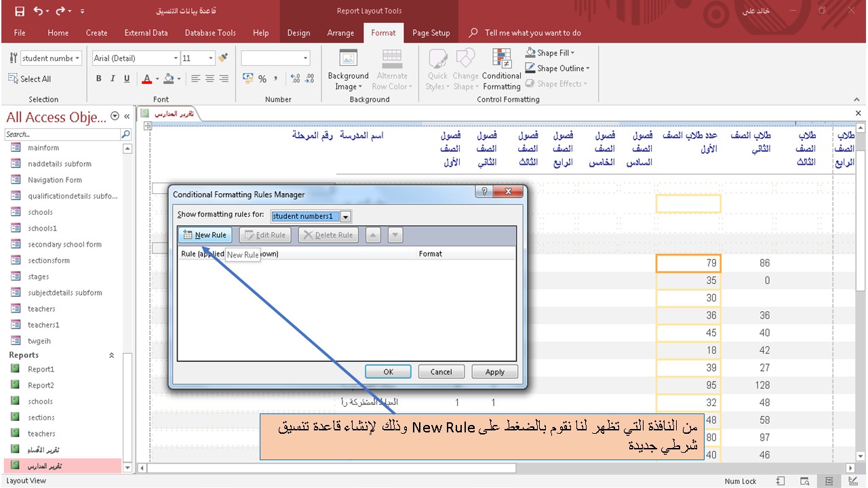Apply Quick Styles to the control
The width and height of the screenshot is (868, 488).
click(x=437, y=68)
